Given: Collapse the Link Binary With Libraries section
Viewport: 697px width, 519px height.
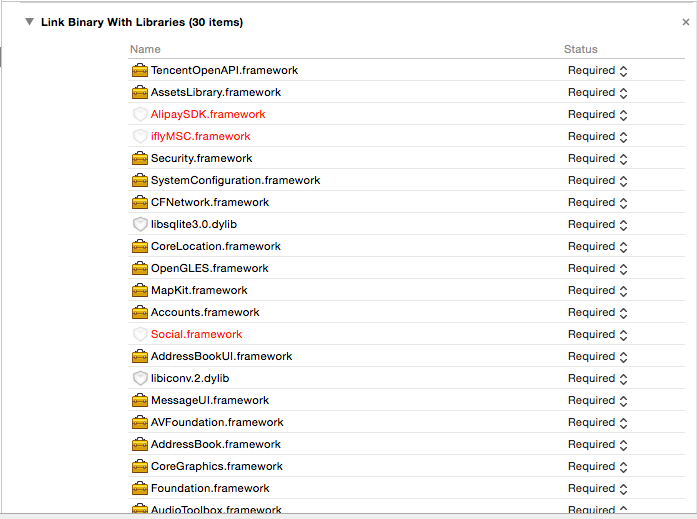Looking at the screenshot, I should pyautogui.click(x=29, y=22).
